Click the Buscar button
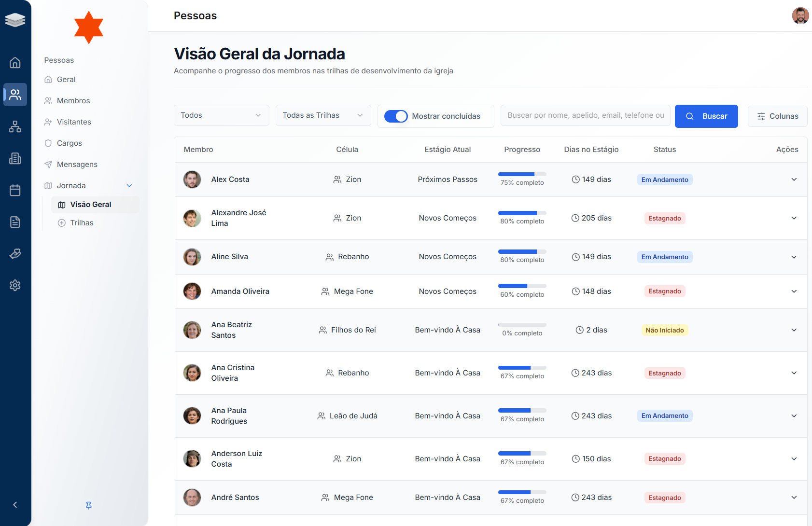This screenshot has height=526, width=812. click(x=706, y=116)
